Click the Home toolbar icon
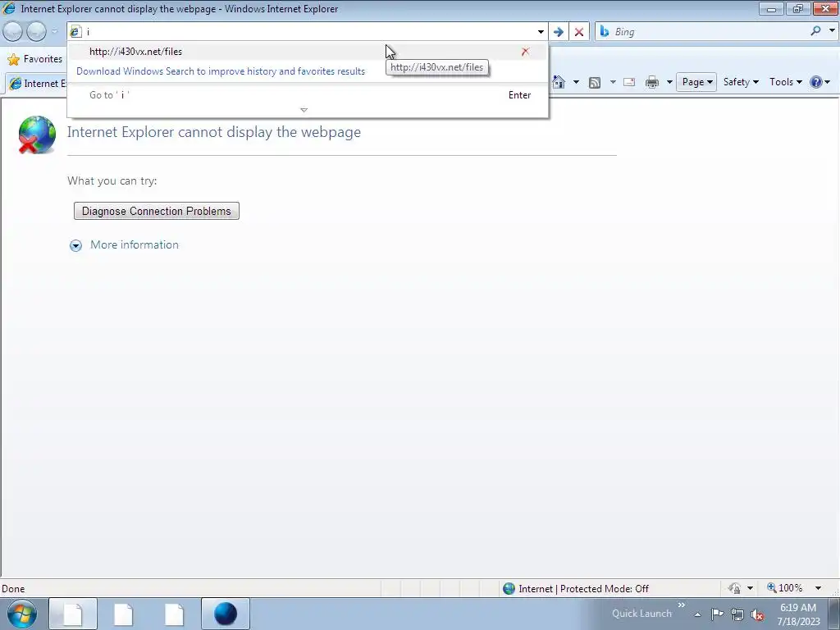The width and height of the screenshot is (840, 630). [x=559, y=82]
